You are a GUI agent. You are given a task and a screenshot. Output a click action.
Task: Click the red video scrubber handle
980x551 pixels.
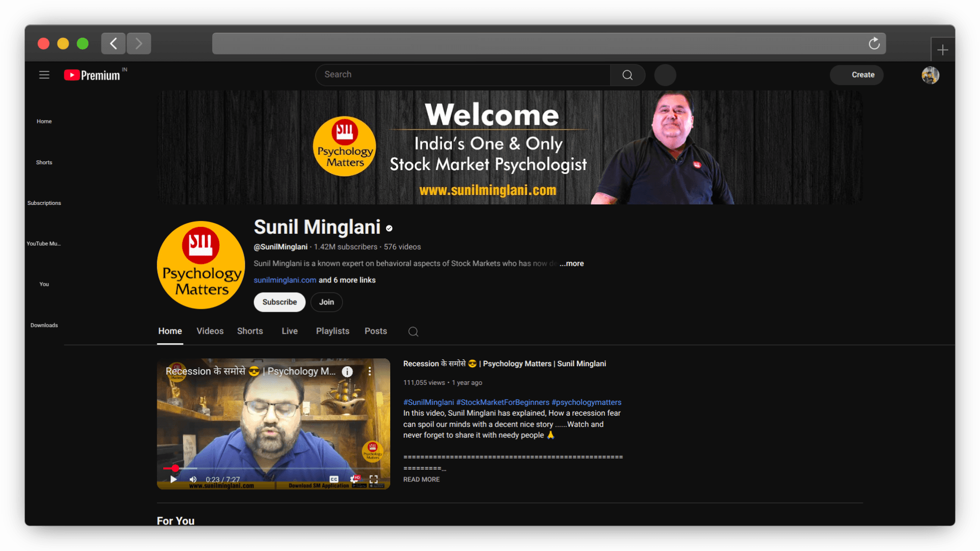point(175,469)
